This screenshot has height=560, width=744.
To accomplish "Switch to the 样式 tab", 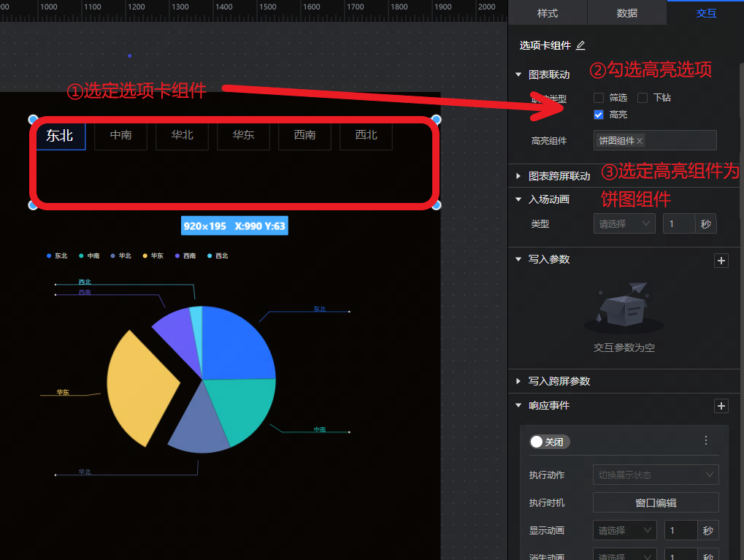I will pos(548,13).
